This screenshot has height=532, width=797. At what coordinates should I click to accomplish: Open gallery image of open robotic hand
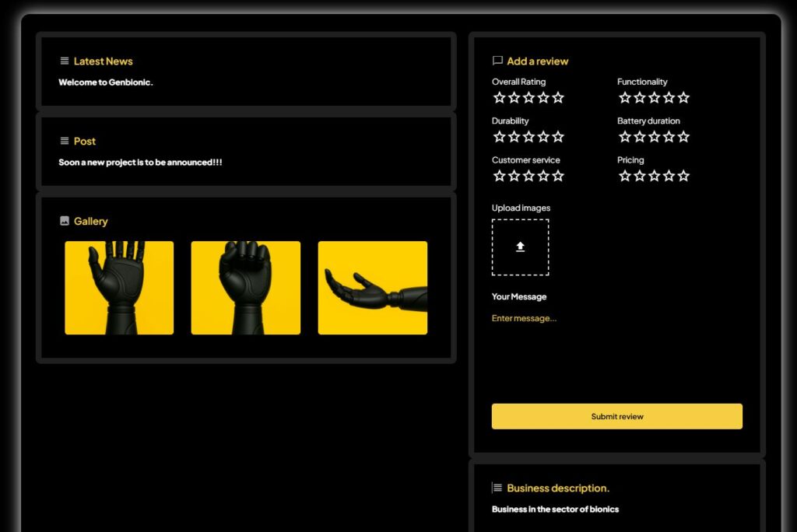point(119,288)
